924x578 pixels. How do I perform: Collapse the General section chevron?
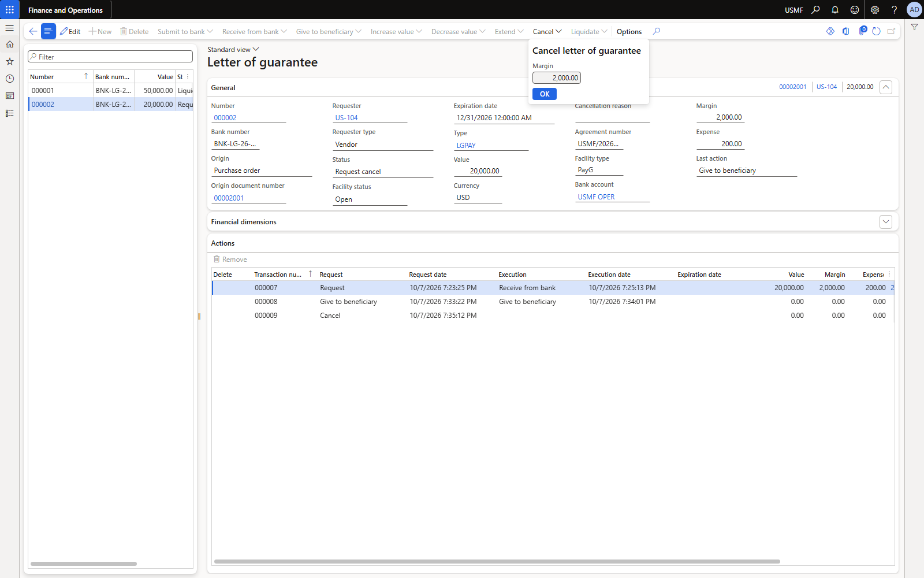point(886,87)
